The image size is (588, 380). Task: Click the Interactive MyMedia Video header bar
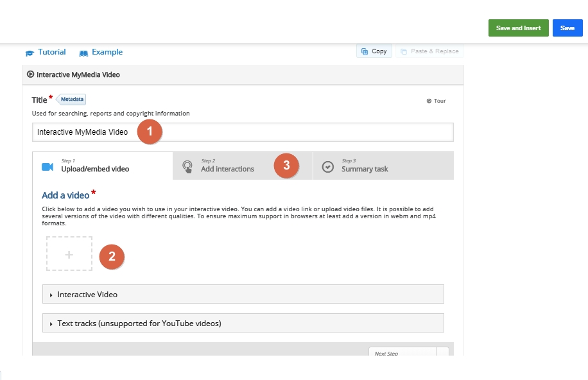click(243, 74)
